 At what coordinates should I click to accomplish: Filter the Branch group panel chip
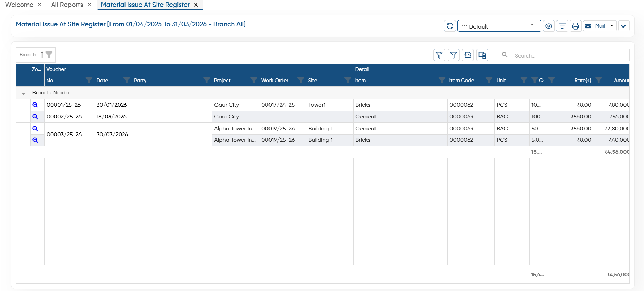49,55
